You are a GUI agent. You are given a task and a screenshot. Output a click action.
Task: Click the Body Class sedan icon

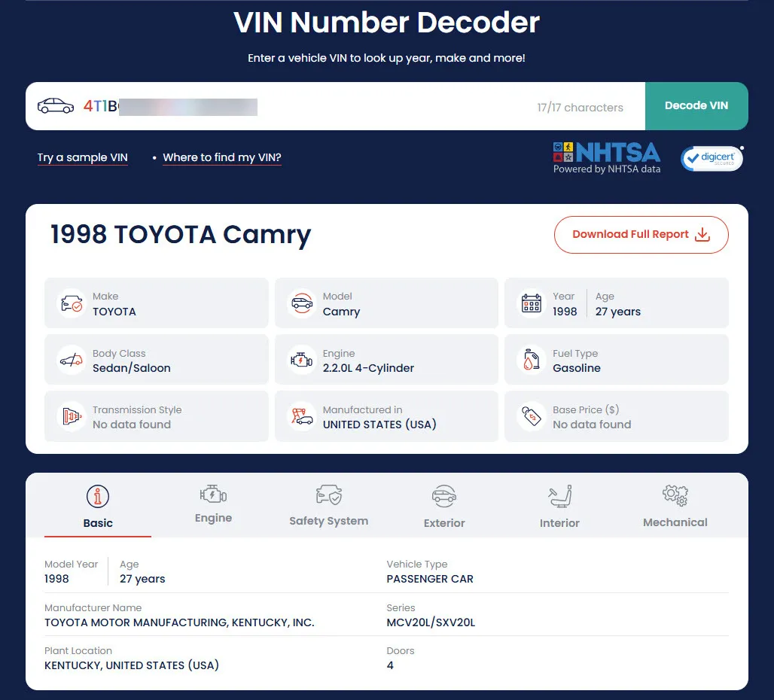tap(71, 359)
